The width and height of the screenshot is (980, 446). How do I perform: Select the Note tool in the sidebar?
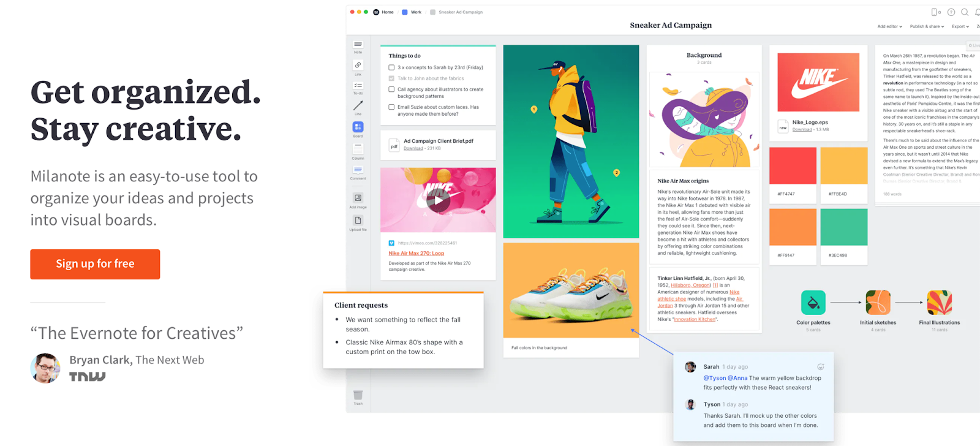click(x=358, y=45)
